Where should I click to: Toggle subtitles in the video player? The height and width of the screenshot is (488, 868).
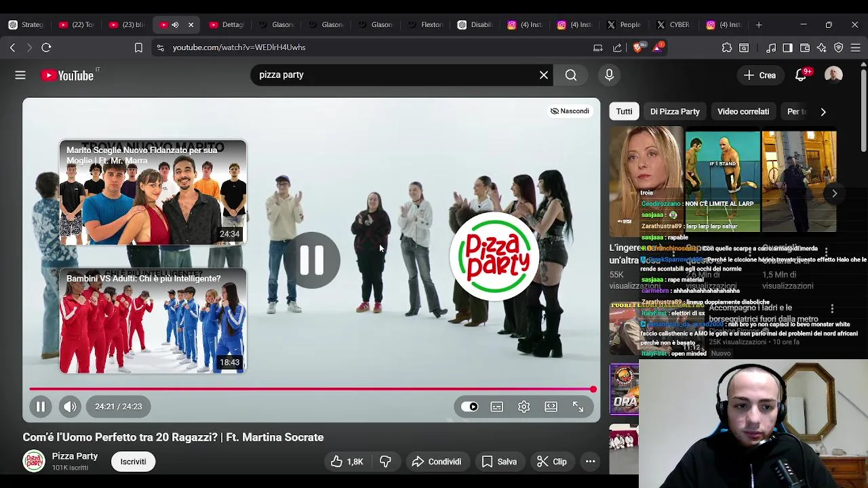coord(497,407)
